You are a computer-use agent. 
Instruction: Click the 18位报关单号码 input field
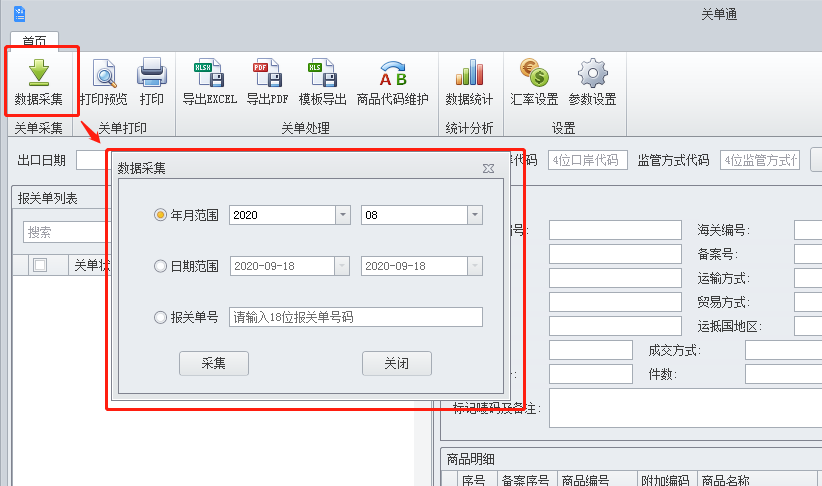click(356, 317)
